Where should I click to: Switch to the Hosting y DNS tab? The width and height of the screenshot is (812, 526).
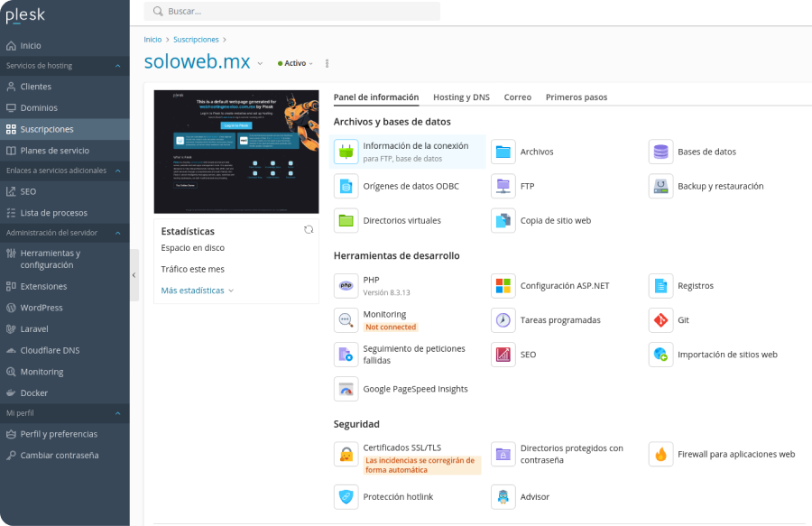click(x=461, y=97)
